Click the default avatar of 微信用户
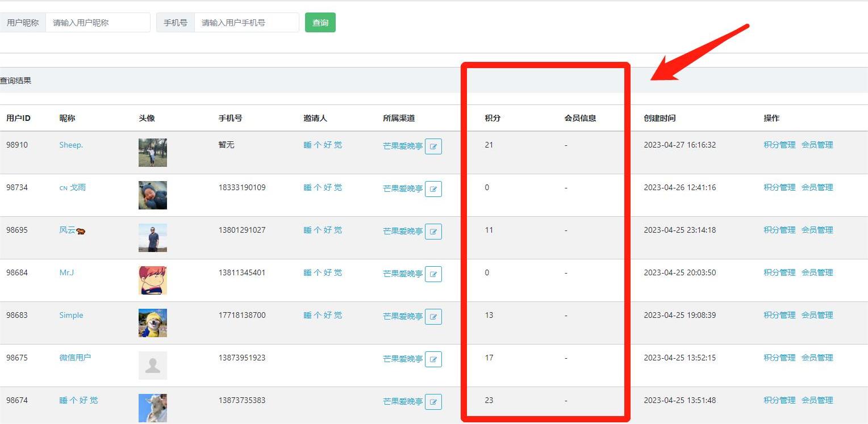The height and width of the screenshot is (424, 868). coord(153,366)
